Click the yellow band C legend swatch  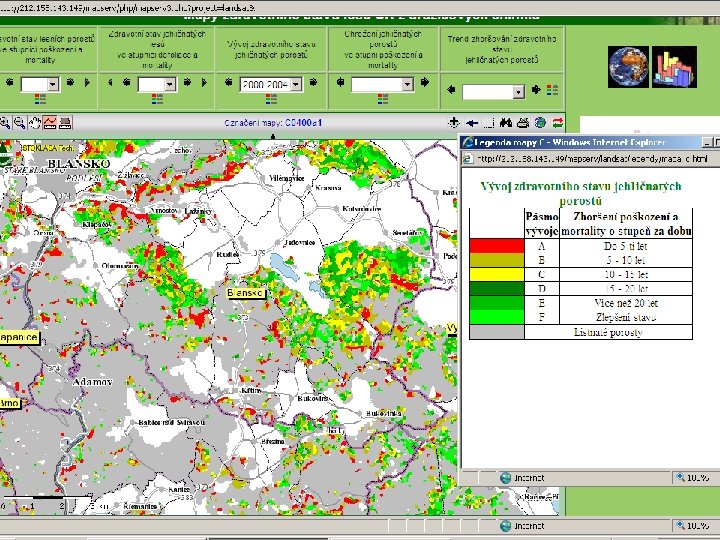click(x=495, y=274)
